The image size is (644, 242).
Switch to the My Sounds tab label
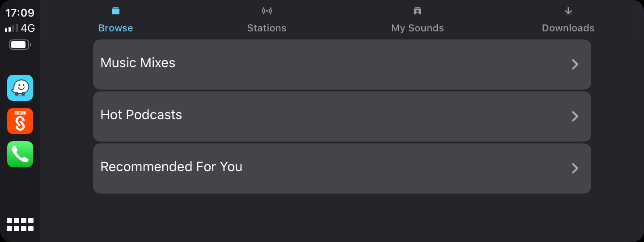(x=418, y=28)
